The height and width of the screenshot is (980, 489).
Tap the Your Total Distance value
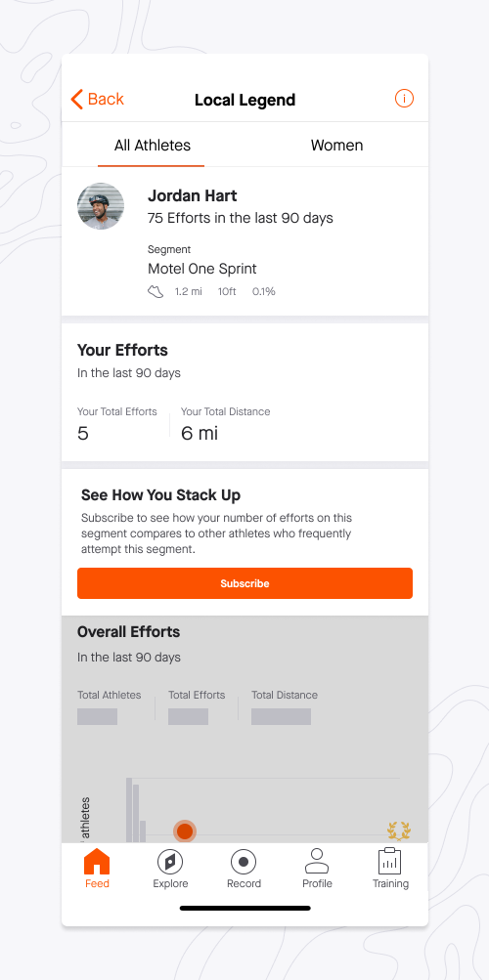point(200,433)
